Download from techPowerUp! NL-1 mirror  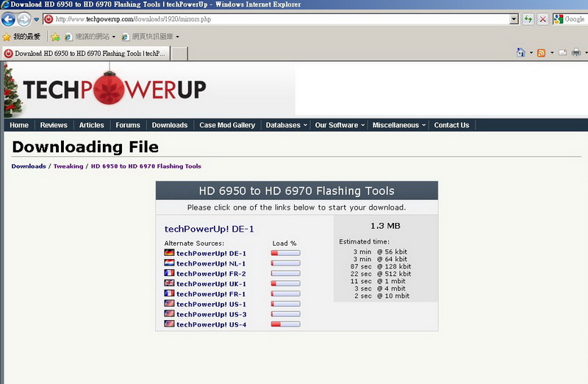pos(211,263)
